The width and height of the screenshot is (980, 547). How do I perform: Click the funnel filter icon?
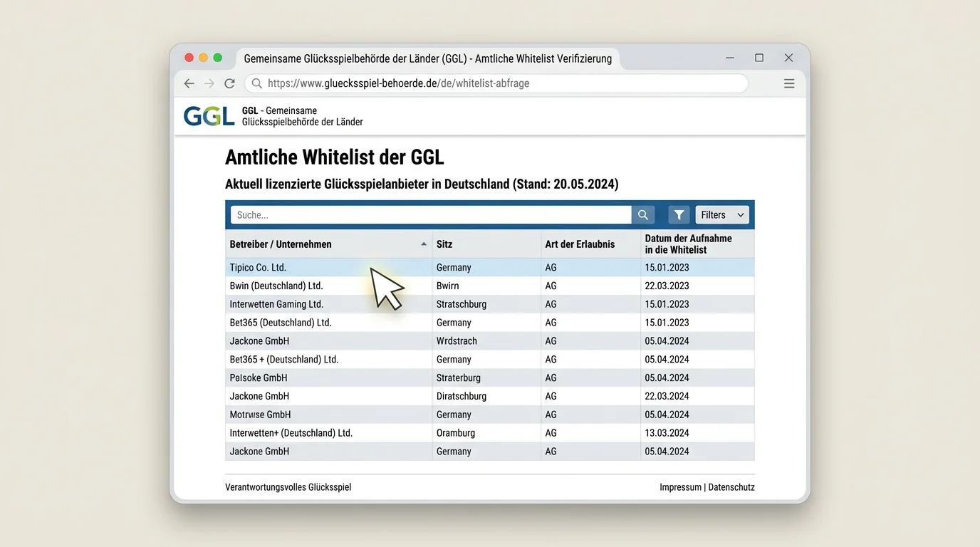point(679,214)
